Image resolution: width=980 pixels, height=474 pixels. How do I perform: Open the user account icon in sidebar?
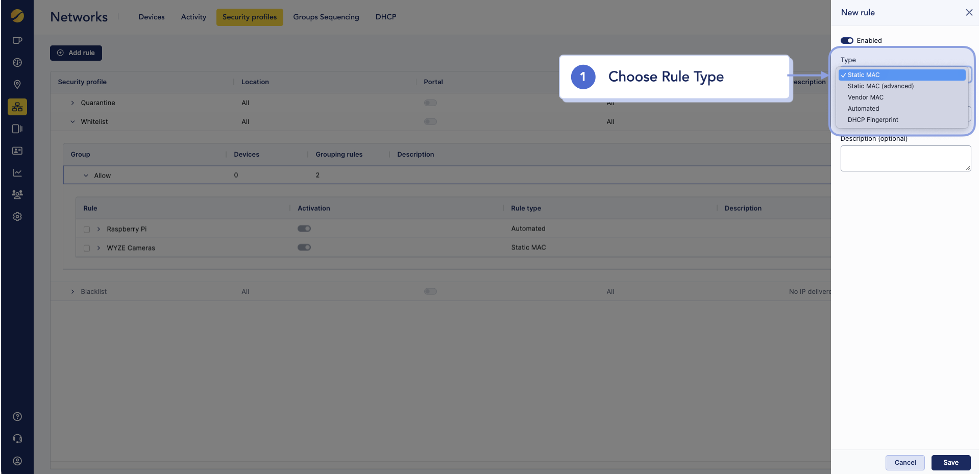coord(17,461)
